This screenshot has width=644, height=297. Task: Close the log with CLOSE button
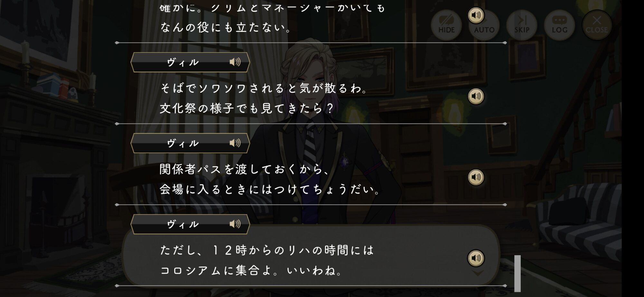click(597, 25)
